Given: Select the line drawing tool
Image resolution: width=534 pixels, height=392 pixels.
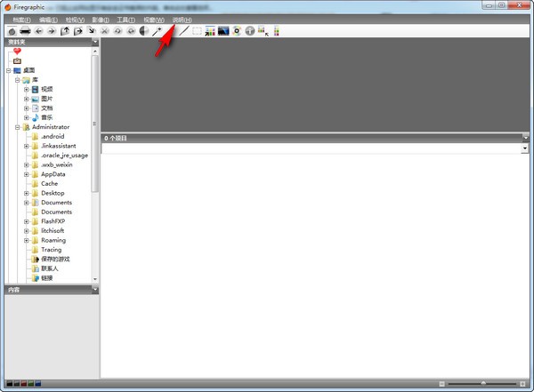Looking at the screenshot, I should [x=184, y=30].
